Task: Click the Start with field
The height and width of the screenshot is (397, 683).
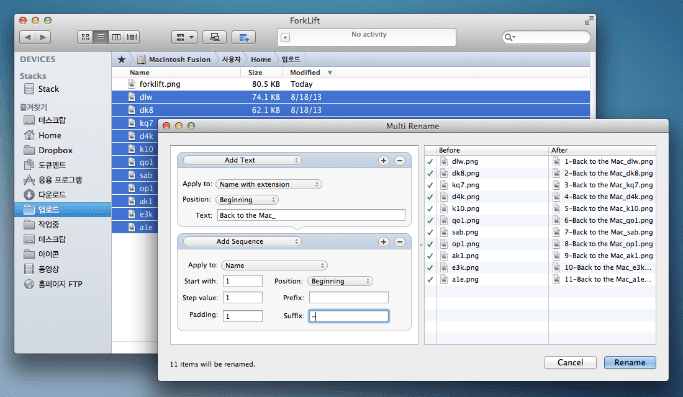Action: click(243, 281)
